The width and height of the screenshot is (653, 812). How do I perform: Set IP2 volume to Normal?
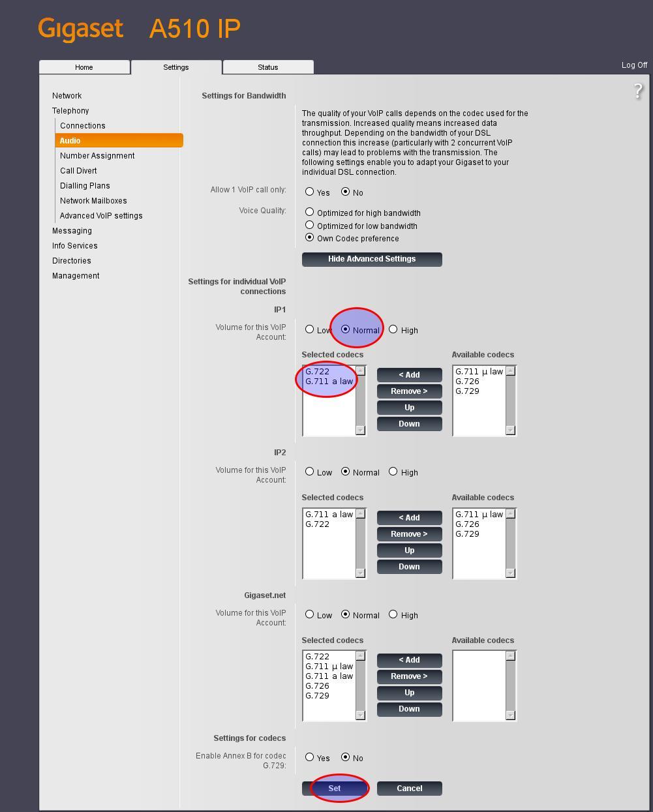click(346, 472)
